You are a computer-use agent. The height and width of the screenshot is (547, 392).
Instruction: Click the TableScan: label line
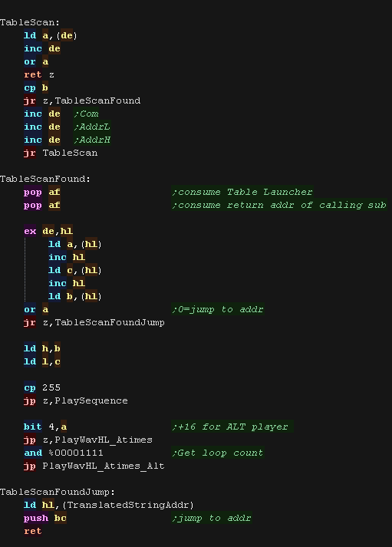[30, 22]
